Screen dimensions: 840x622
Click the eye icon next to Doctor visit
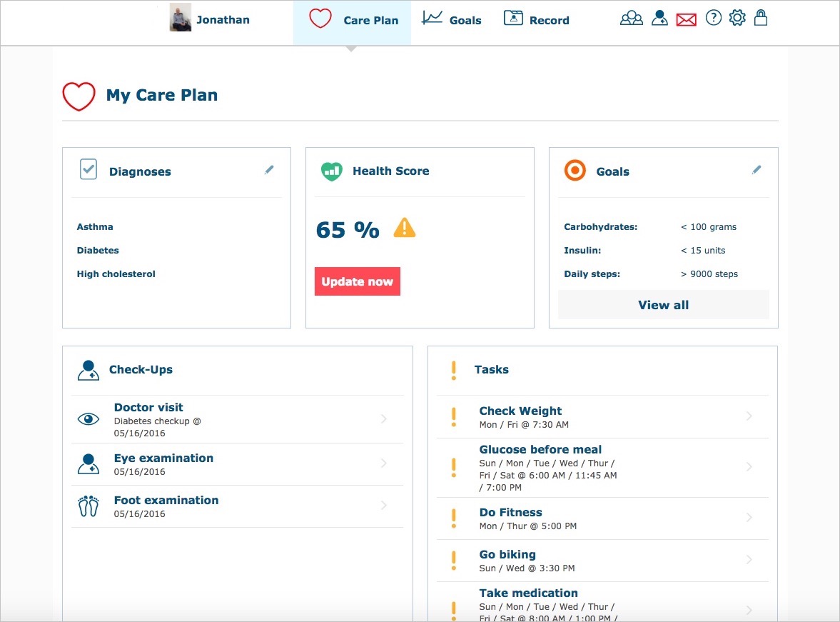point(88,418)
